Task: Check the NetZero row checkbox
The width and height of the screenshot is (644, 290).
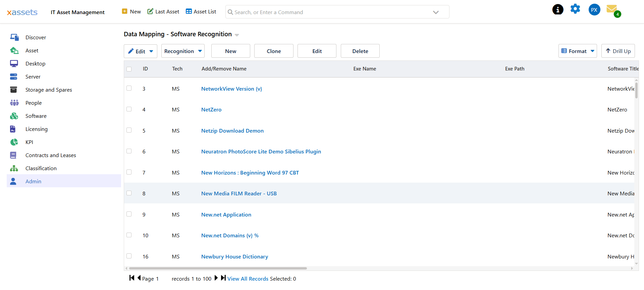Action: (129, 109)
